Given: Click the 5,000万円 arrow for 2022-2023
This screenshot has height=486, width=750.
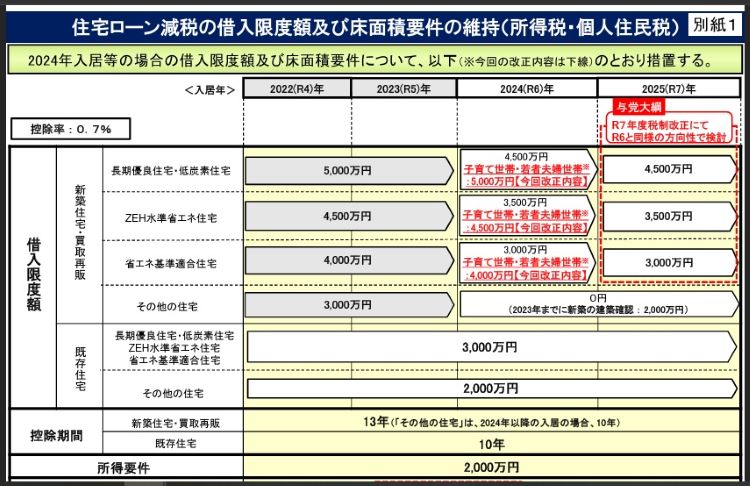Looking at the screenshot, I should (349, 171).
